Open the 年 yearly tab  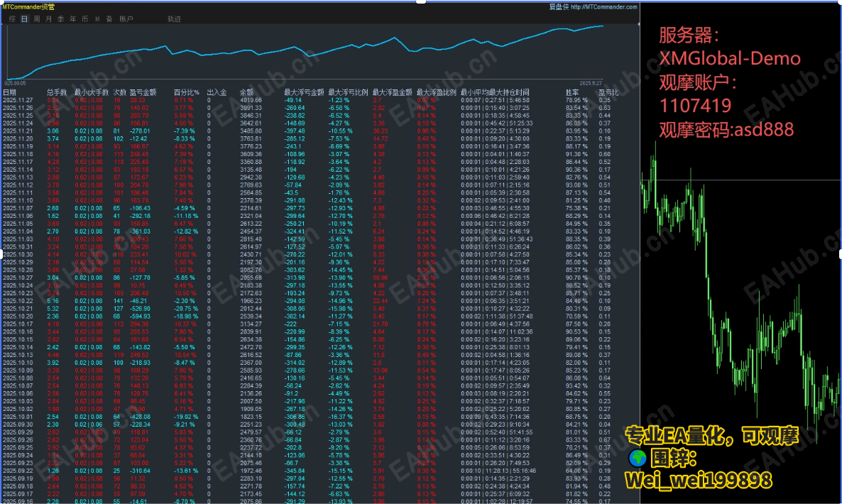73,18
